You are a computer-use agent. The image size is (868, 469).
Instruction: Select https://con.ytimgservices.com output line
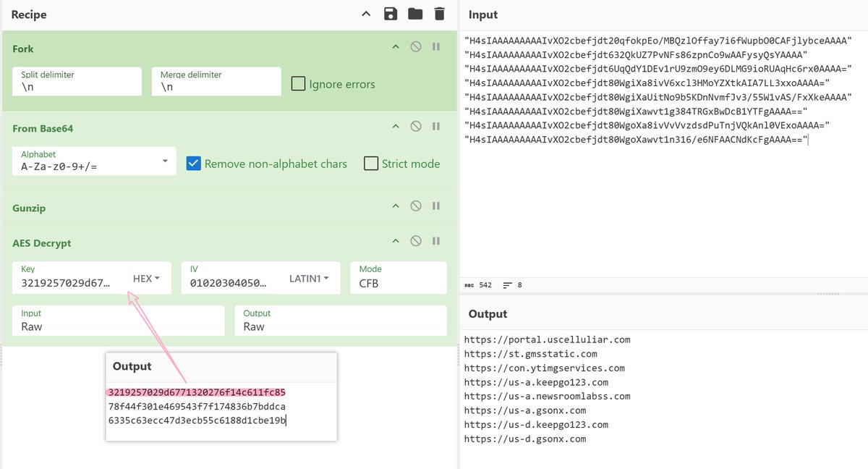point(545,368)
